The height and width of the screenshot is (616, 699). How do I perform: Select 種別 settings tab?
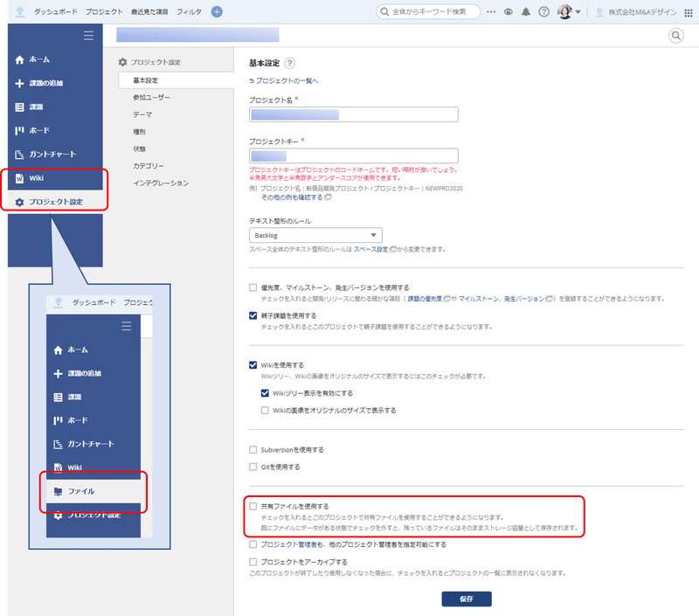139,131
